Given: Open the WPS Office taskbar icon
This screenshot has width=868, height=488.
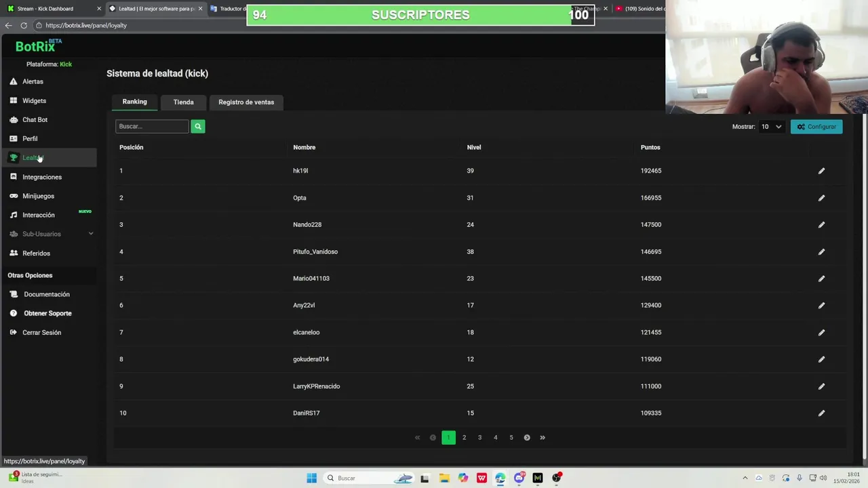Looking at the screenshot, I should (x=481, y=478).
